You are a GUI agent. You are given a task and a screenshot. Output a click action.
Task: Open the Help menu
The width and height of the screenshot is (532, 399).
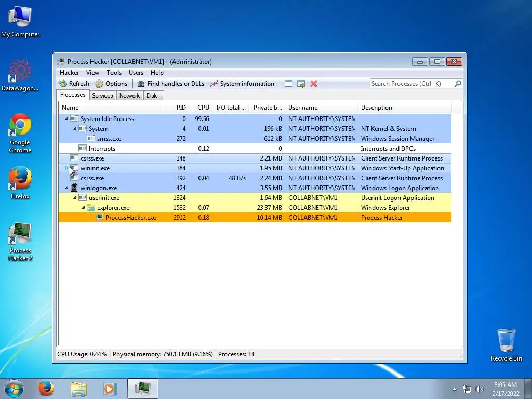[x=157, y=73]
